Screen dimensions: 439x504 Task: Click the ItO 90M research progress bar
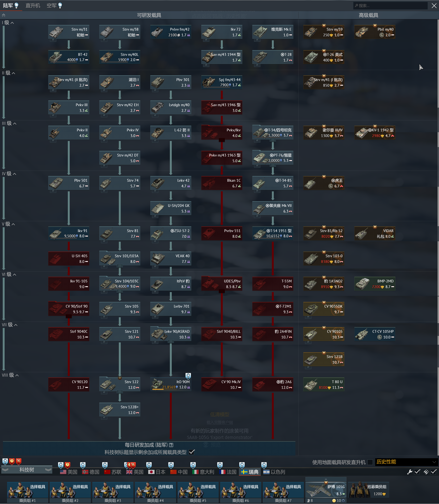point(164,390)
